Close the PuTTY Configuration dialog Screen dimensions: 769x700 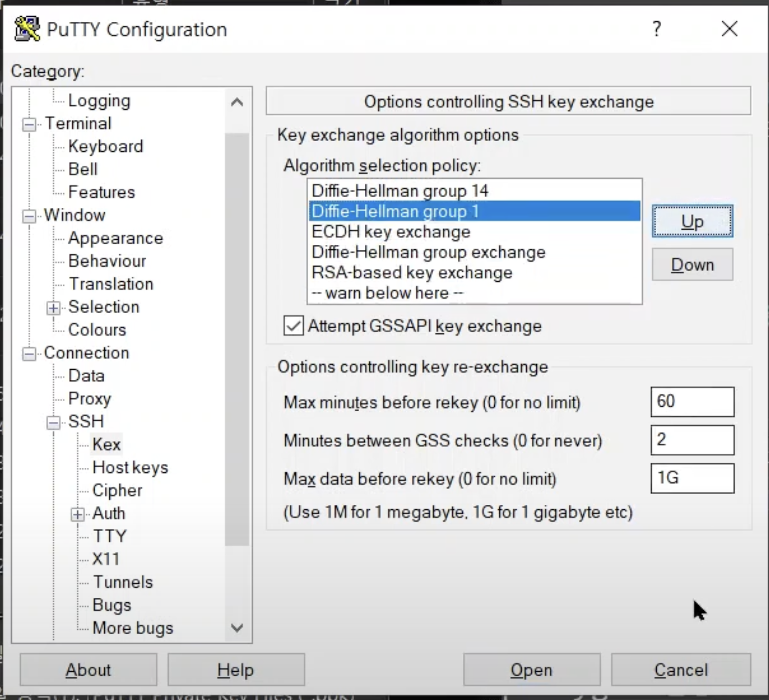[x=730, y=28]
